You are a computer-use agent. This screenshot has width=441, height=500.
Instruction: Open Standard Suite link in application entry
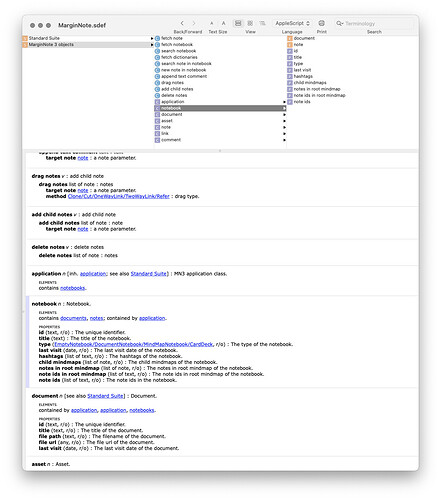(149, 274)
